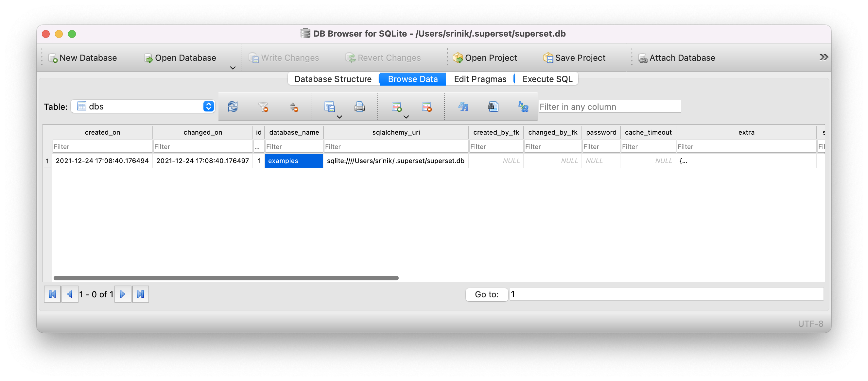Sort by the id column header
This screenshot has height=381, width=868.
coord(259,132)
